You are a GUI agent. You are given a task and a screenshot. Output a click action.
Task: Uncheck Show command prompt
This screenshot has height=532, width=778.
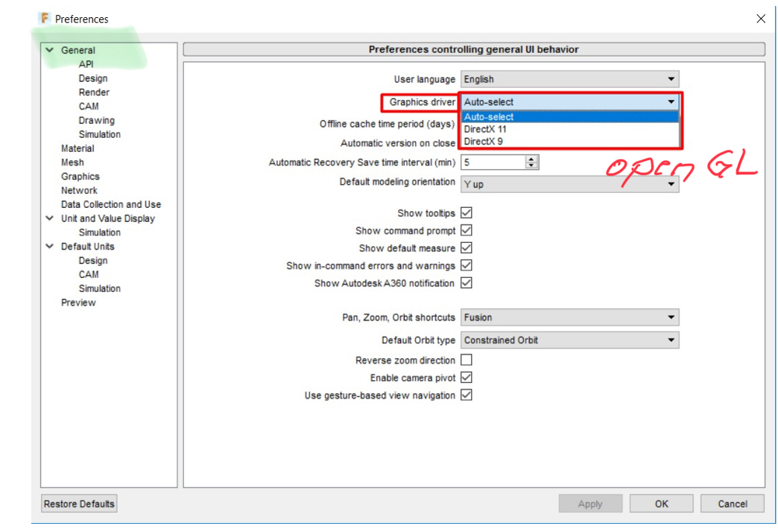pos(467,230)
